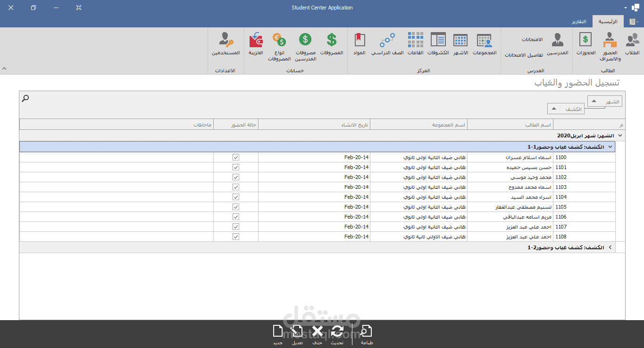Click the الكشف group-by box sort arrow
Viewport: 644px width, 348px height.
click(554, 109)
